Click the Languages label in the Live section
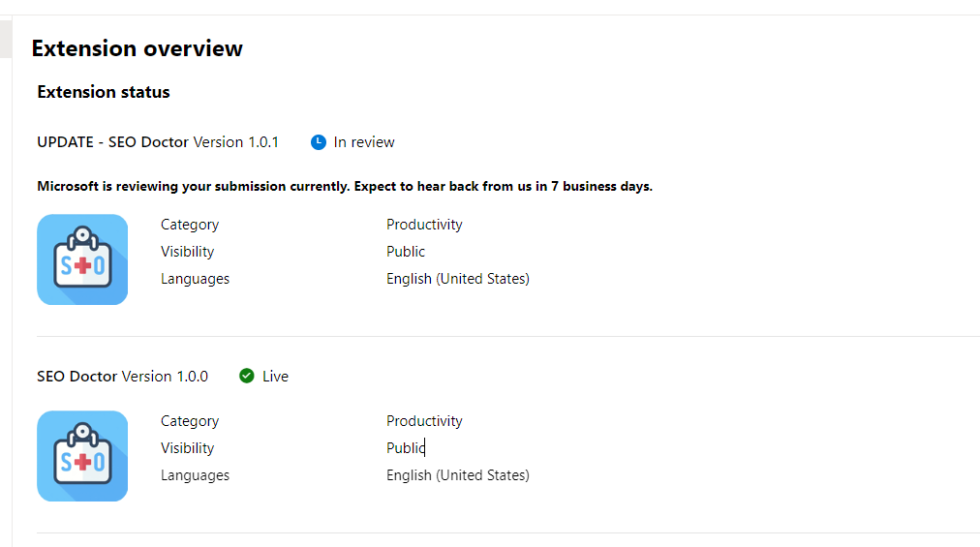This screenshot has width=980, height=547. 196,475
